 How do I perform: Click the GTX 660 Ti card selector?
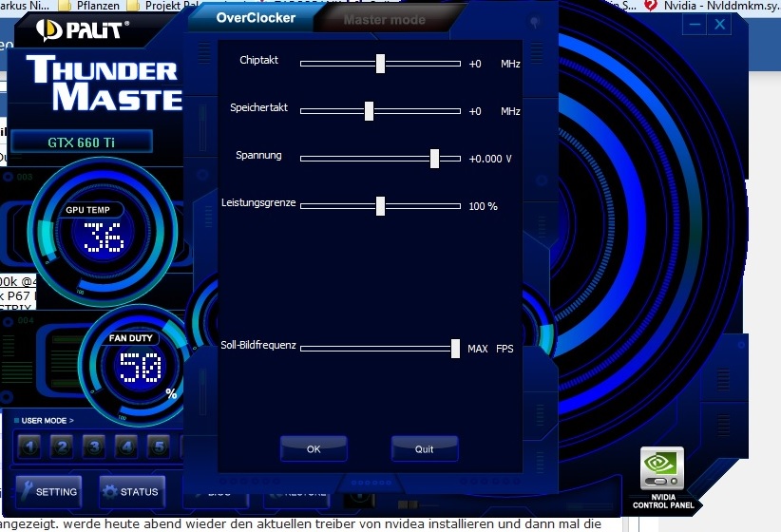tap(81, 142)
